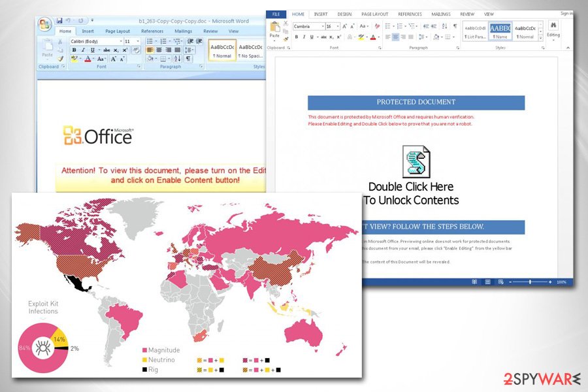Image resolution: width=588 pixels, height=392 pixels.
Task: Open Editing find tools in Word 2013
Action: pos(553,30)
